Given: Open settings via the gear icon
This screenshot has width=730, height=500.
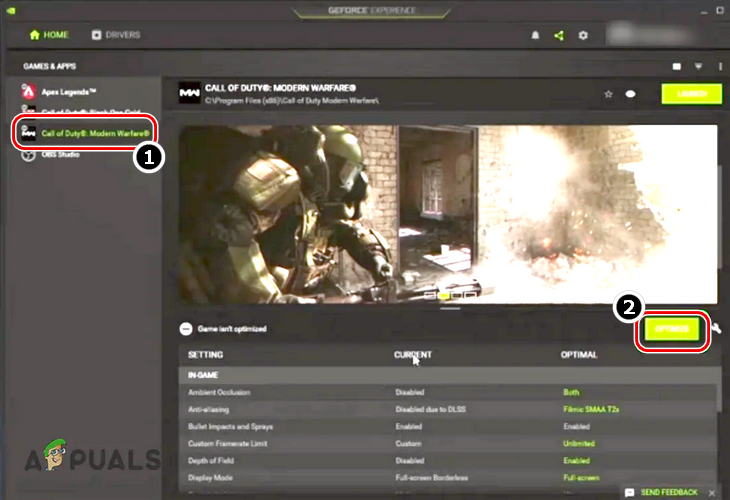Looking at the screenshot, I should pyautogui.click(x=583, y=35).
